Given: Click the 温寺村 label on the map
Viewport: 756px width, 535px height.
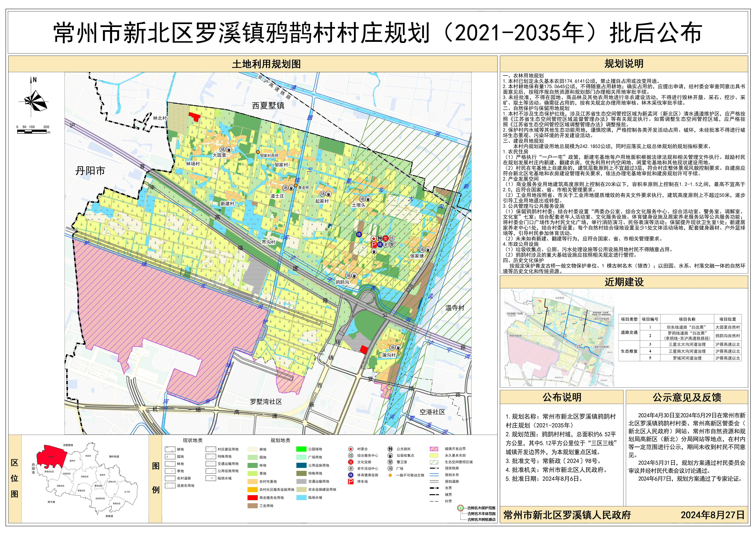Looking at the screenshot, I should (455, 308).
